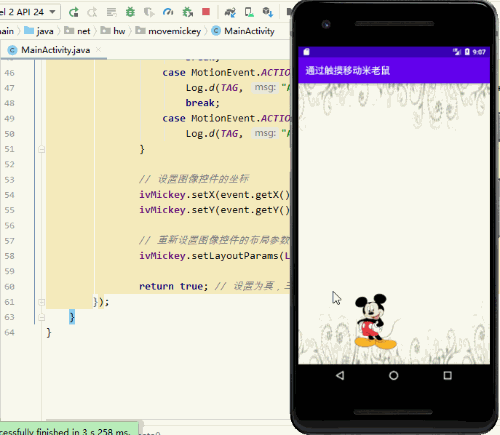Viewport: 500px width, 435px height.
Task: Click the highlighted brace on line 63
Action: 72,317
